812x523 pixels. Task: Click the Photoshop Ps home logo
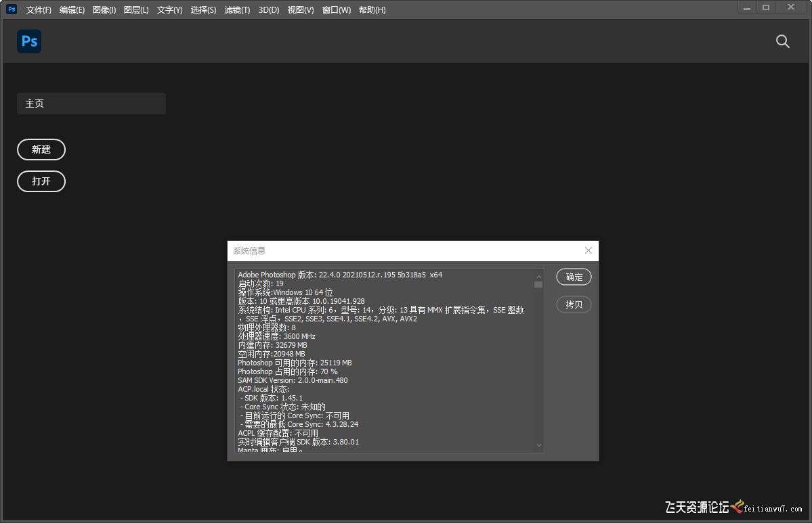click(x=29, y=41)
